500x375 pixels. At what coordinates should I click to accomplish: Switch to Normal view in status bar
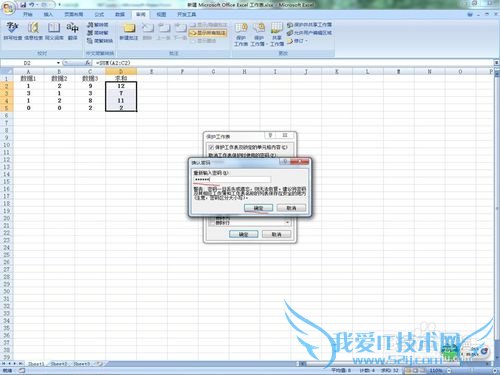click(x=408, y=371)
